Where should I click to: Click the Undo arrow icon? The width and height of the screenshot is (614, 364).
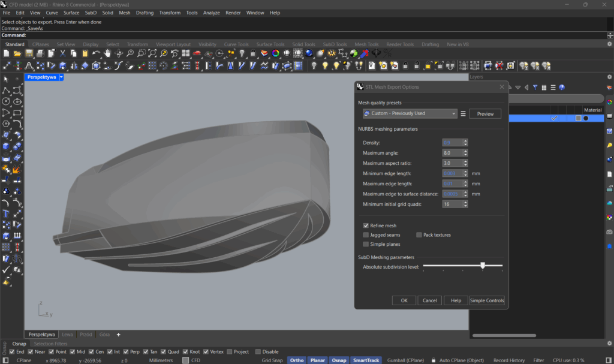[96, 53]
